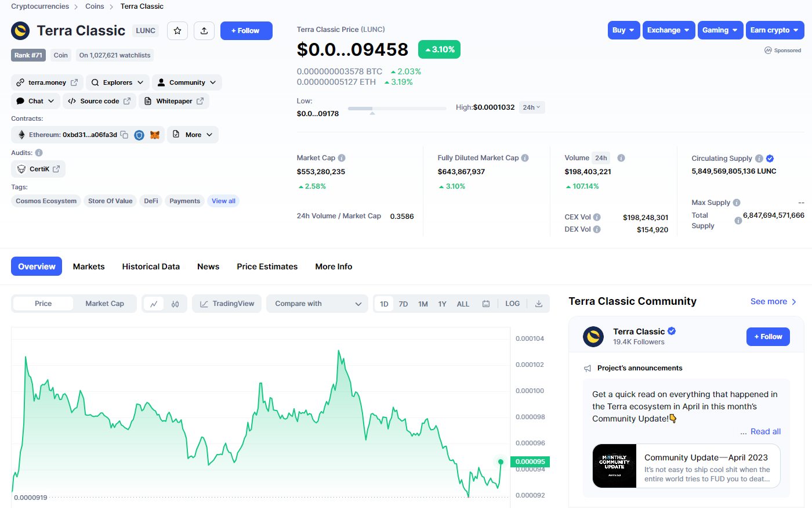
Task: Open the Compare with dropdown
Action: pyautogui.click(x=317, y=304)
